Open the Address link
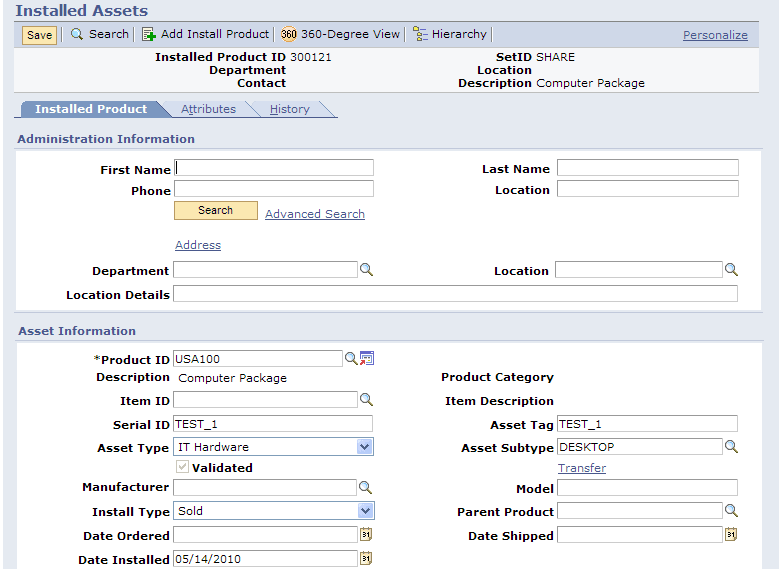The width and height of the screenshot is (784, 569). (198, 245)
